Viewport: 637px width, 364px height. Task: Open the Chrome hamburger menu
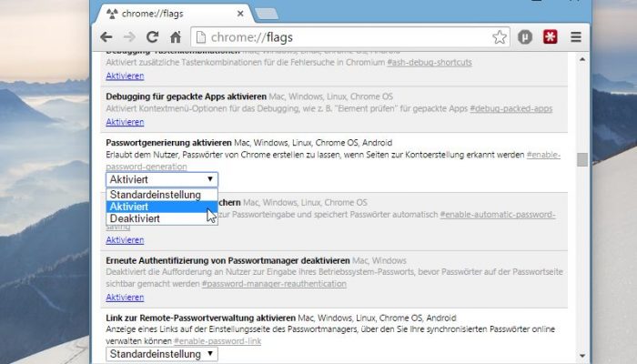(576, 37)
